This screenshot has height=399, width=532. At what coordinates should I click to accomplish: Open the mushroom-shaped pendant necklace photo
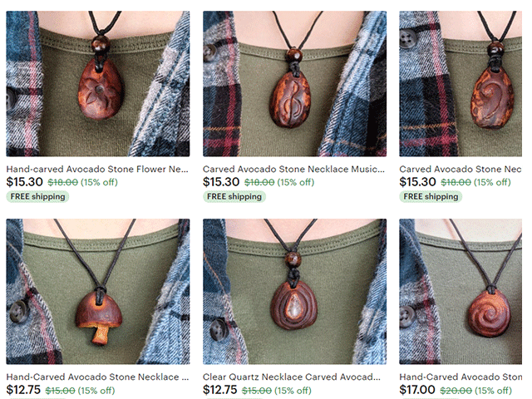pos(98,292)
